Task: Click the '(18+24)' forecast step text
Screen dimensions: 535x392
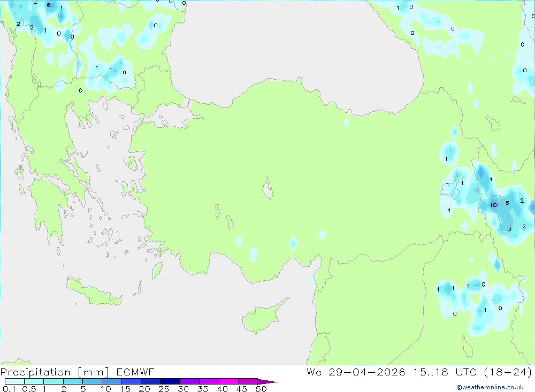Action: pos(508,372)
